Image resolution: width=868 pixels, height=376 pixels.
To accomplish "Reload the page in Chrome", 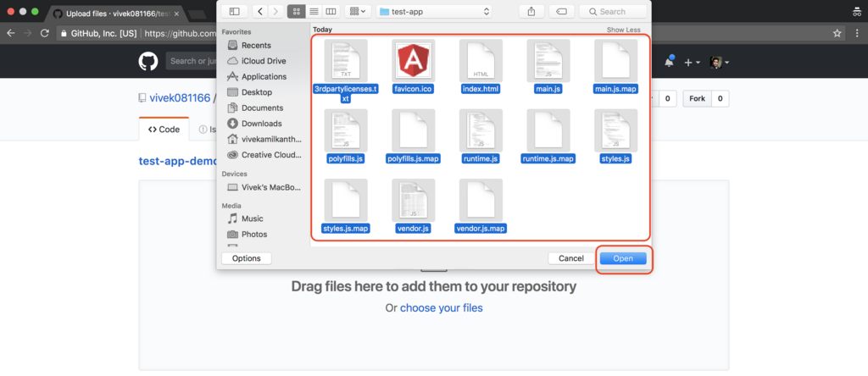I will click(x=45, y=33).
